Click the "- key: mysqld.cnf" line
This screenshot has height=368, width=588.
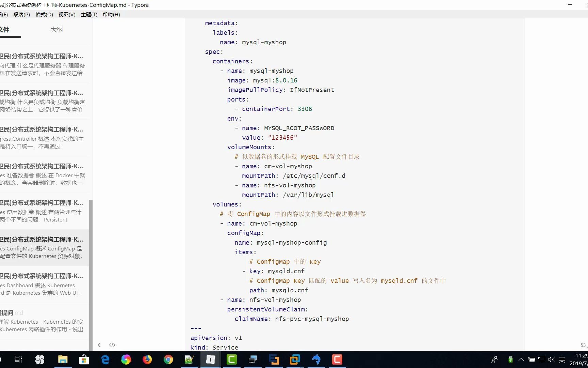pos(273,271)
